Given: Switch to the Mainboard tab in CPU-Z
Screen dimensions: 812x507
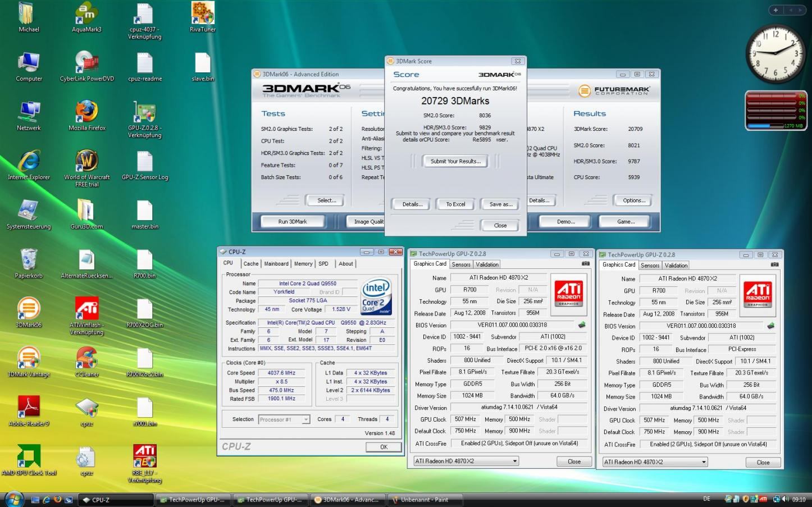Looking at the screenshot, I should tap(276, 264).
